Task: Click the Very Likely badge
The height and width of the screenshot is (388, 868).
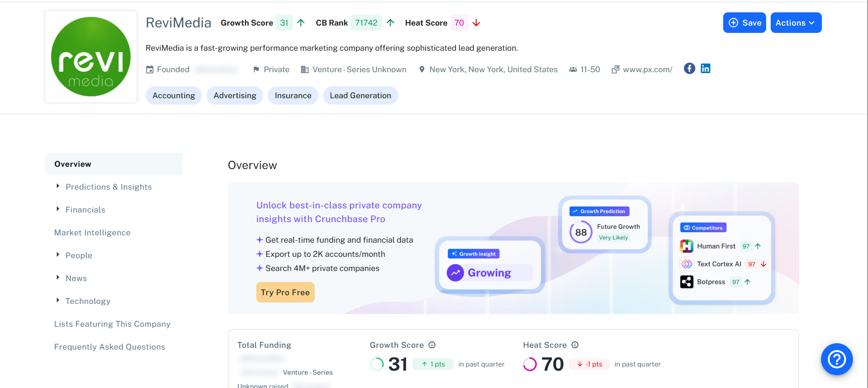Action: pos(614,238)
